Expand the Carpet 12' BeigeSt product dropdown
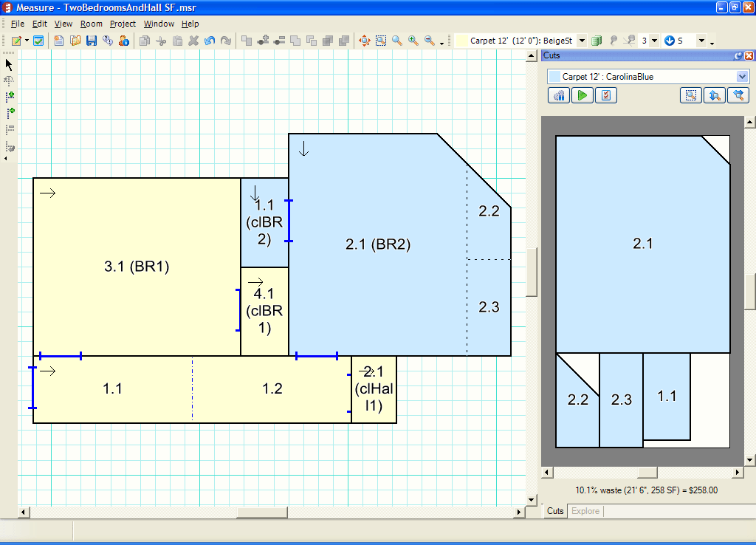756x545 pixels. [581, 41]
